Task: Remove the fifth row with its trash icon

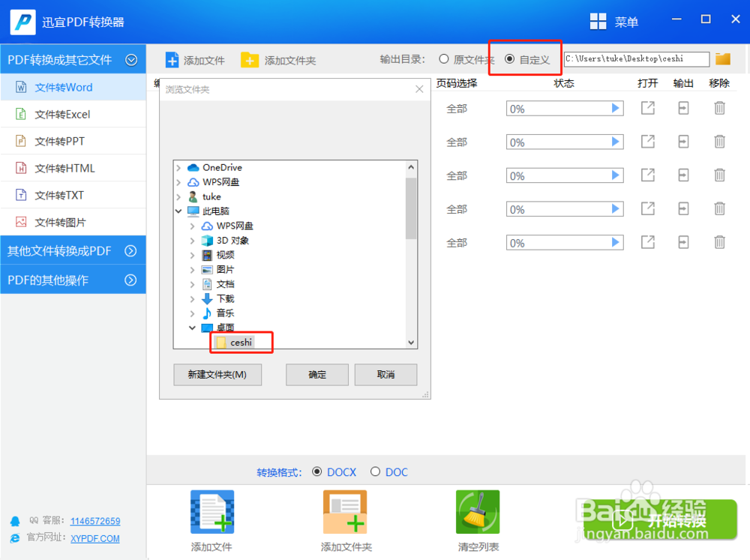Action: click(719, 242)
